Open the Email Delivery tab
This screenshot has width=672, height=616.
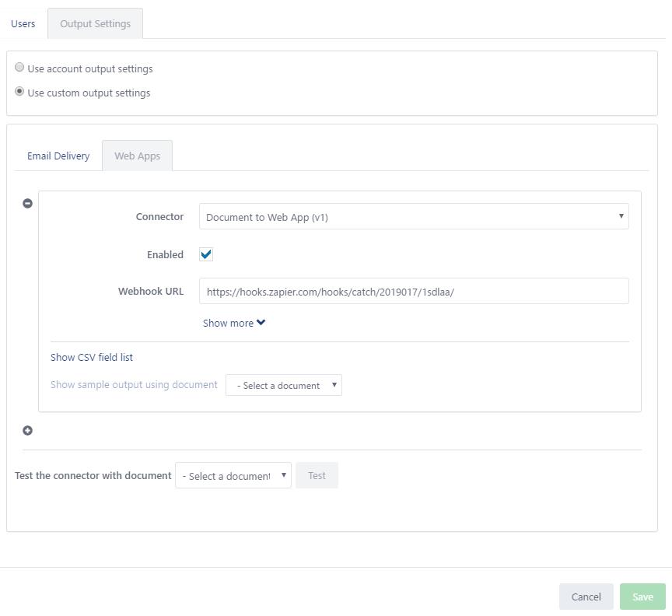click(x=58, y=156)
